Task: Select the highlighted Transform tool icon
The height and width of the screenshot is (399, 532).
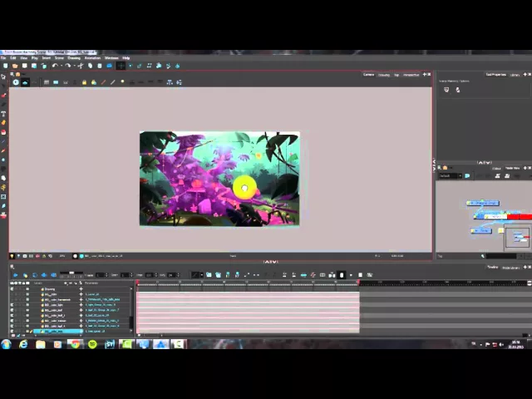Action: tap(121, 66)
